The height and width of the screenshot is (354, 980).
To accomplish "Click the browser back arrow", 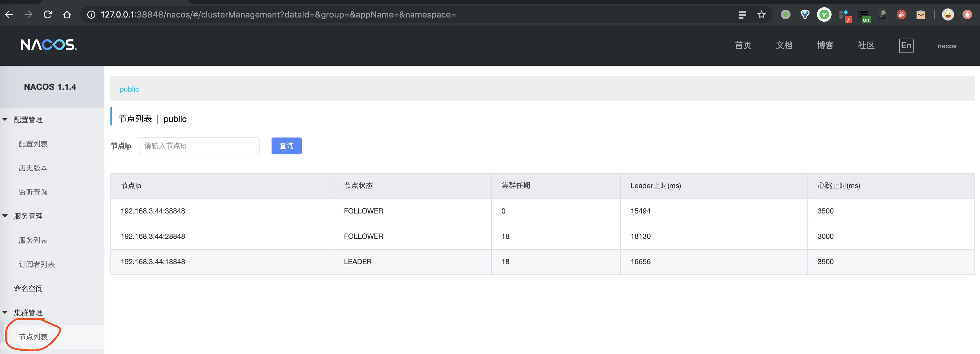I will [x=9, y=14].
